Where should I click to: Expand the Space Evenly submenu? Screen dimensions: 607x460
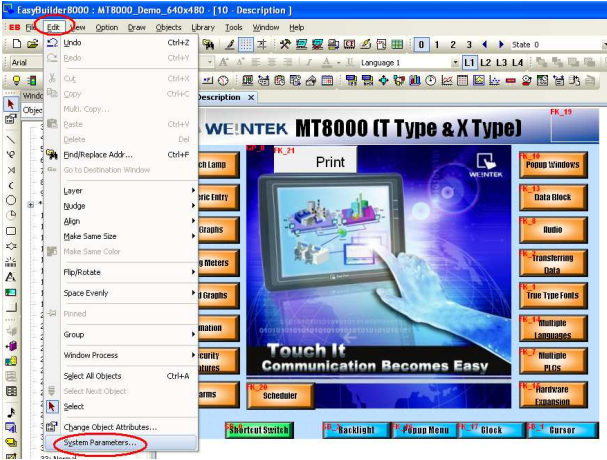[x=129, y=293]
